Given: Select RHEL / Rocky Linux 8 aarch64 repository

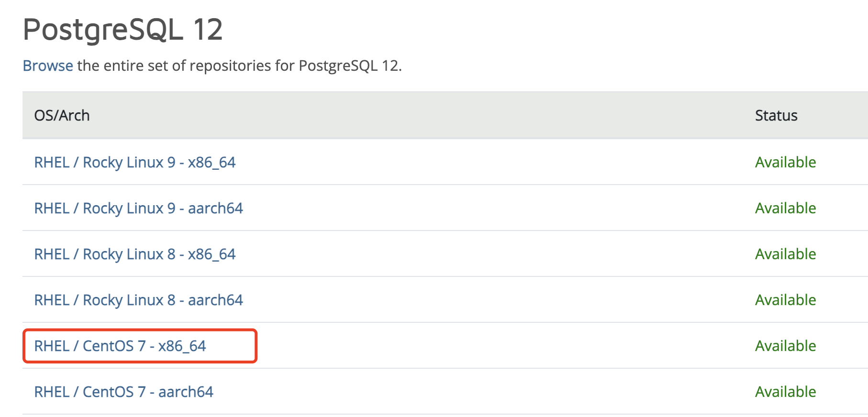Looking at the screenshot, I should [x=138, y=300].
